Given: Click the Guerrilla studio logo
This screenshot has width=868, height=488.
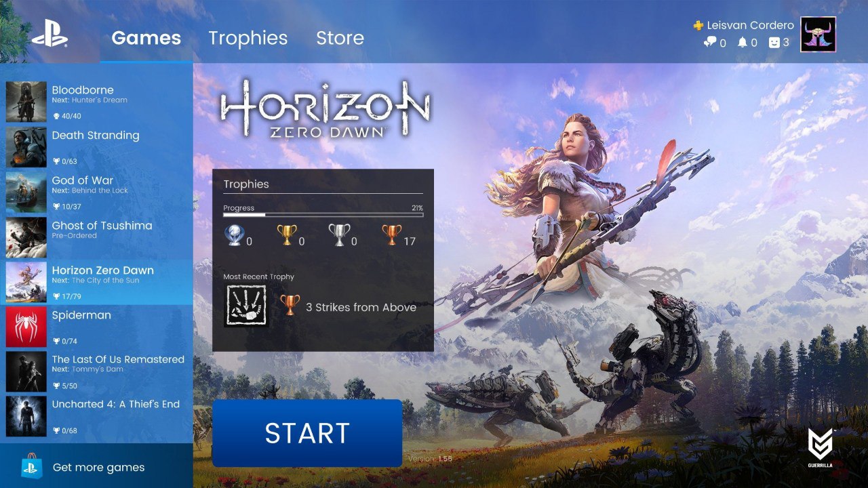Looking at the screenshot, I should tap(821, 447).
